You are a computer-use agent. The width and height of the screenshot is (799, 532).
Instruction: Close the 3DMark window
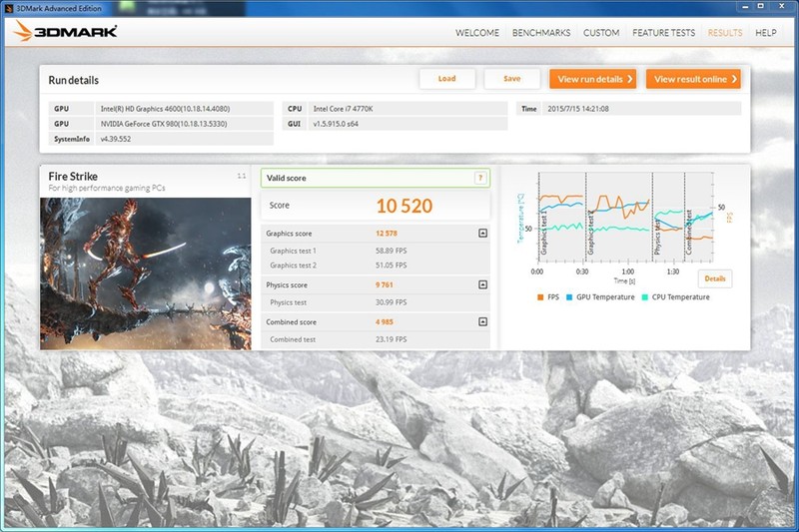782,7
